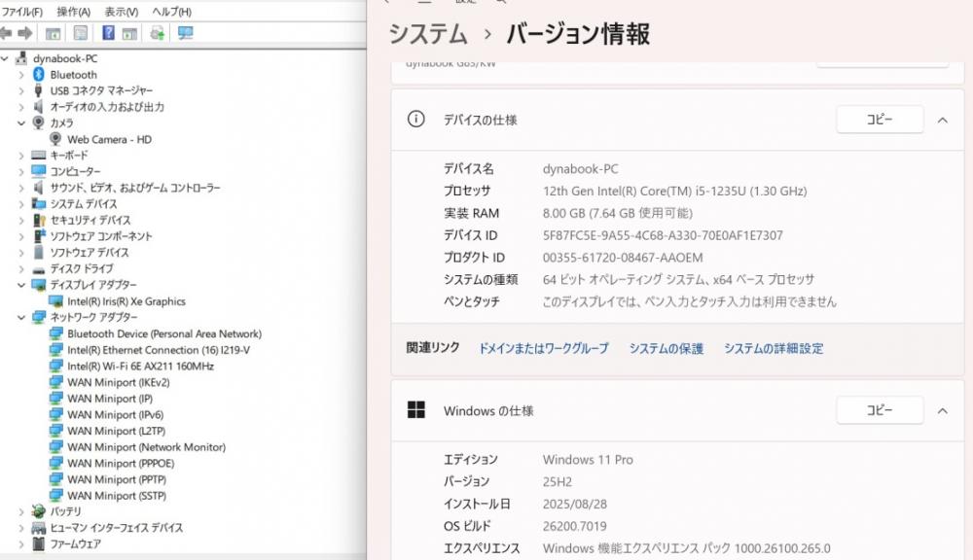Viewport: 973px width, 560px height.
Task: Click コピー button for デバイスの仕様
Action: (880, 119)
